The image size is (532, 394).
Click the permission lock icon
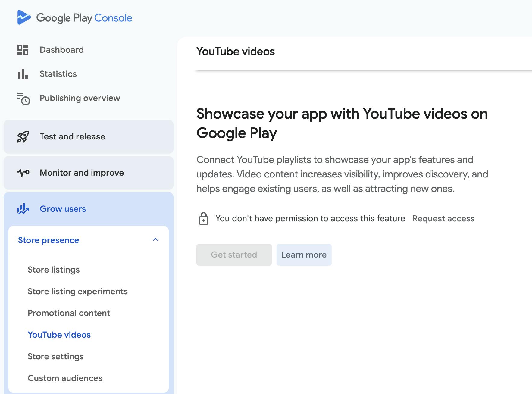(x=203, y=218)
